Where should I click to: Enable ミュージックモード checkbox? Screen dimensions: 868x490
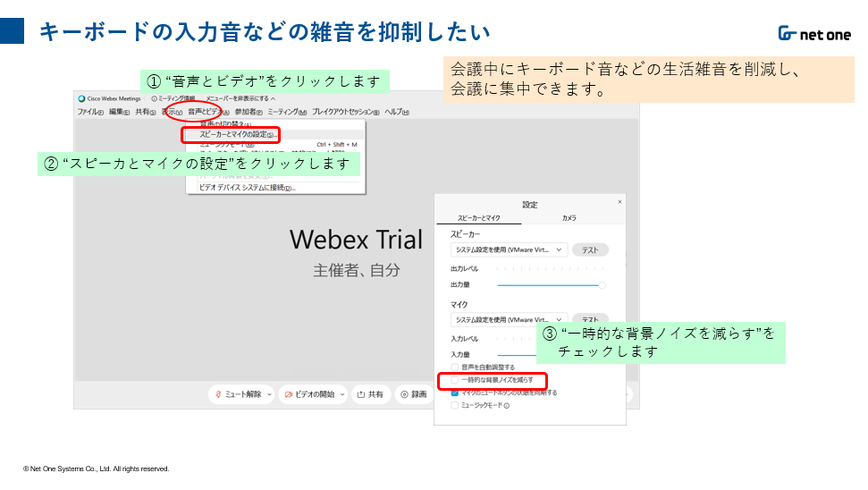click(x=454, y=405)
